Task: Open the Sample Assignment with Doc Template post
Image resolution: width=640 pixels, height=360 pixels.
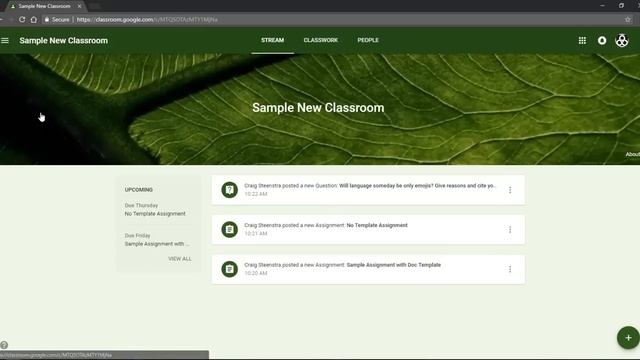Action: pos(368,269)
